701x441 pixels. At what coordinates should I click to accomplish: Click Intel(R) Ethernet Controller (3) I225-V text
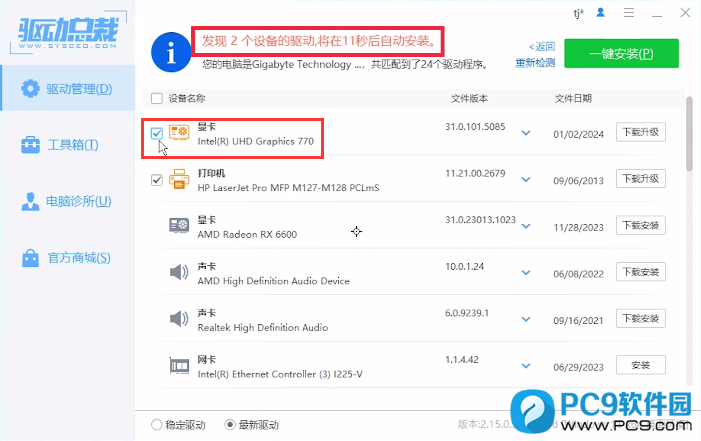[280, 374]
